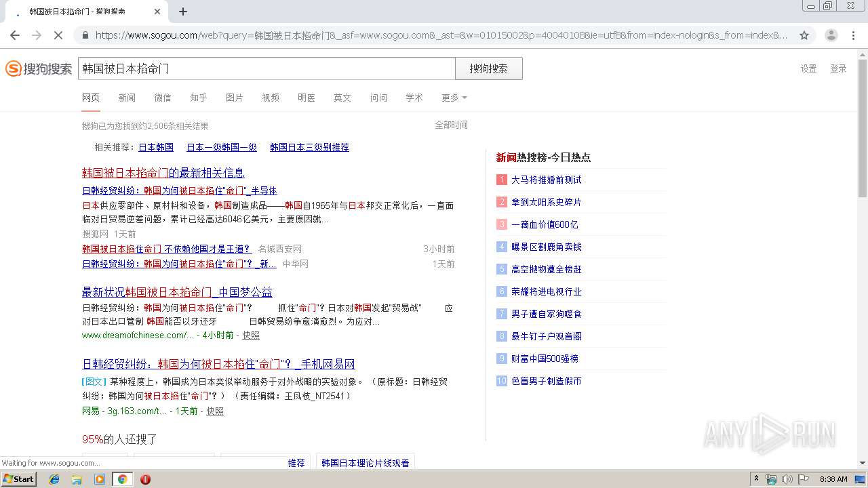
Task: Open hot topic 最牛钉子户观音阁
Action: click(546, 336)
